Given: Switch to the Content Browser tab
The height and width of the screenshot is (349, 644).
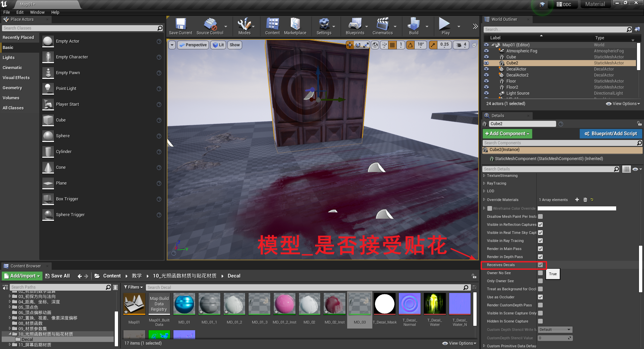Looking at the screenshot, I should pyautogui.click(x=26, y=266).
